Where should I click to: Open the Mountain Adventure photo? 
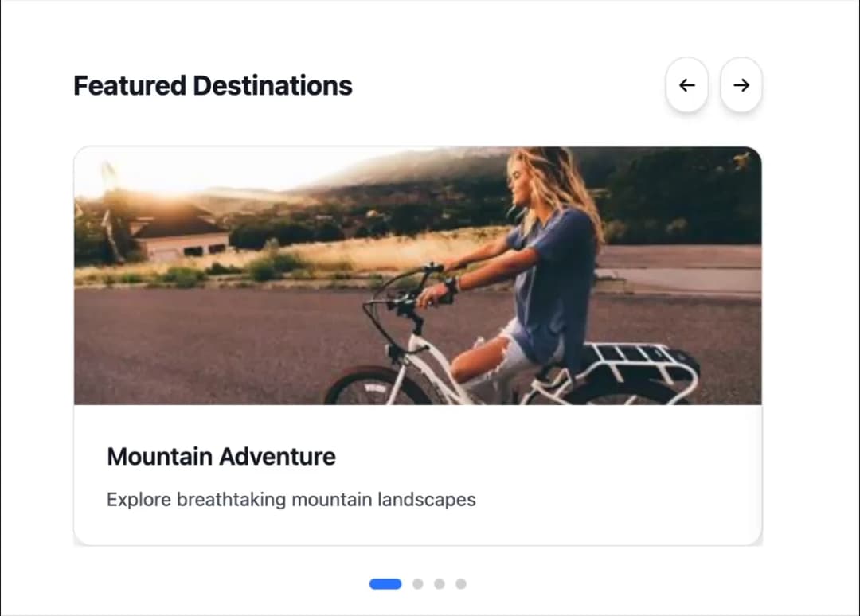click(418, 275)
